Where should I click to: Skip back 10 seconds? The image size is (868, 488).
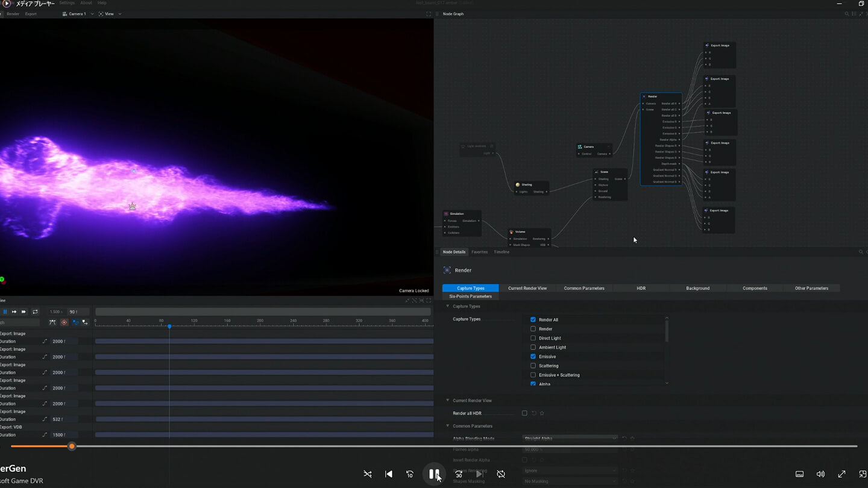pyautogui.click(x=410, y=474)
